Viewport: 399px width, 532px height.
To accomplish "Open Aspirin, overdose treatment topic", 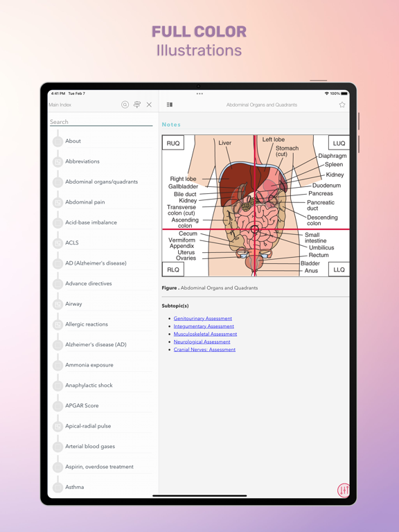I will [x=99, y=466].
